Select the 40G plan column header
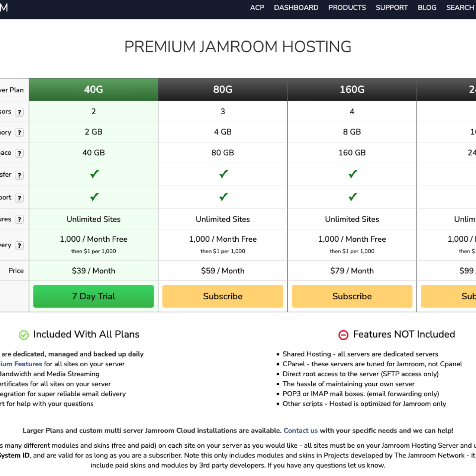 click(93, 90)
